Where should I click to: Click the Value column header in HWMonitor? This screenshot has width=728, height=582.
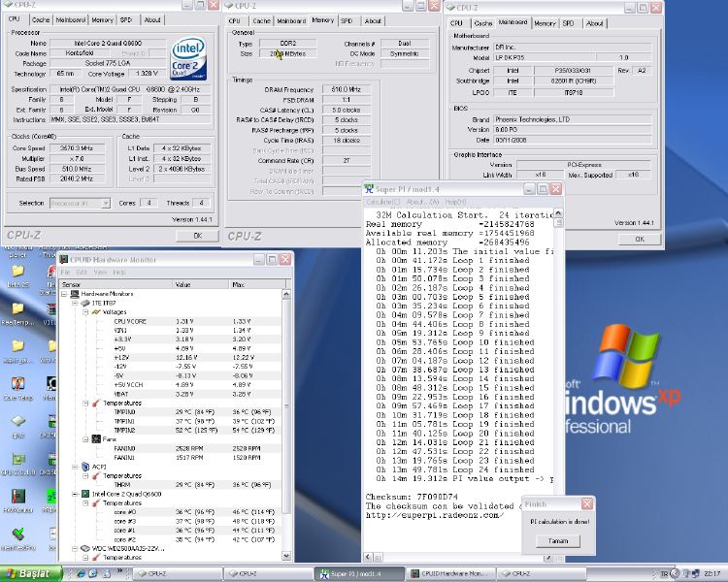click(x=201, y=284)
